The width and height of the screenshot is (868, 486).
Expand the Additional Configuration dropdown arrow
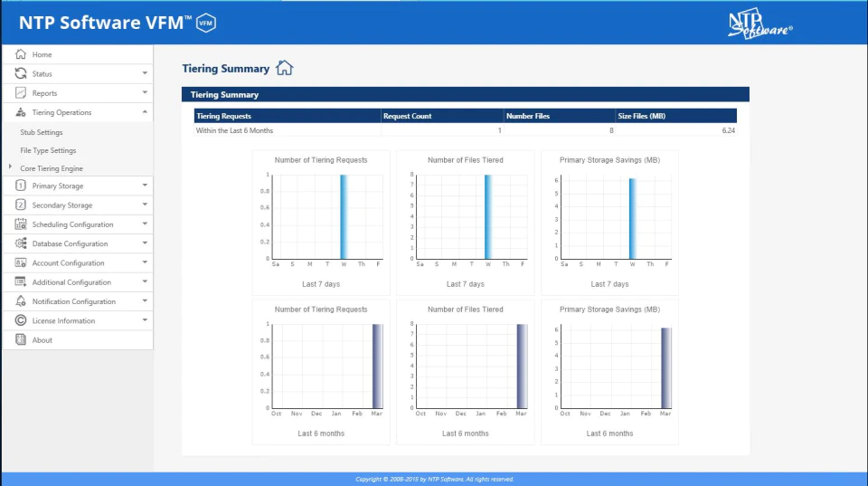tap(145, 281)
